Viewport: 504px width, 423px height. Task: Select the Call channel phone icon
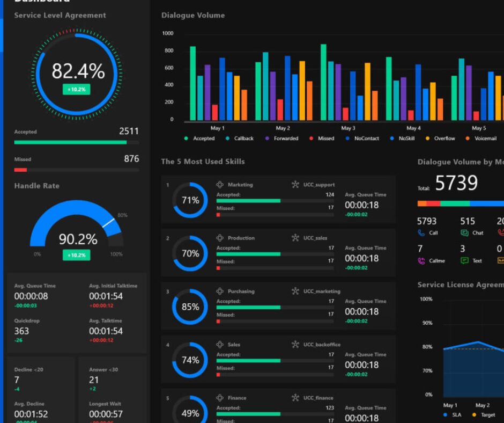click(421, 233)
